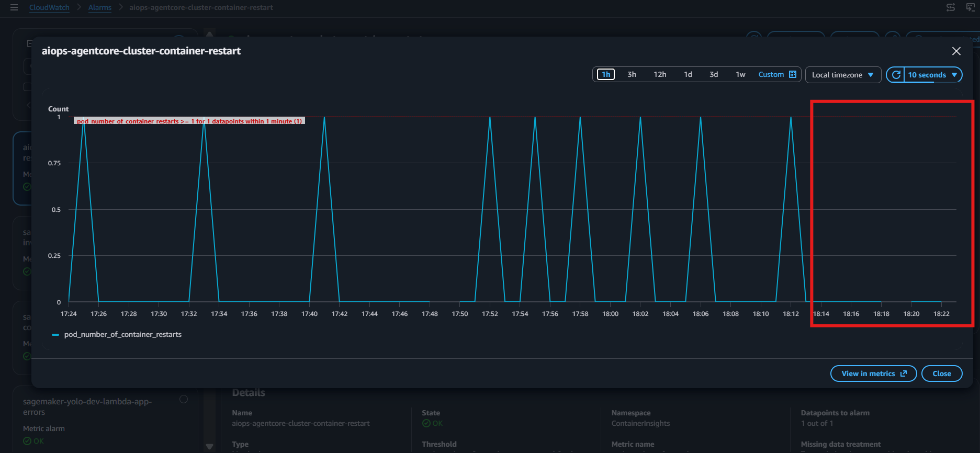Click the dialog title aiops-agentcore-cluster-container-restart

click(141, 51)
